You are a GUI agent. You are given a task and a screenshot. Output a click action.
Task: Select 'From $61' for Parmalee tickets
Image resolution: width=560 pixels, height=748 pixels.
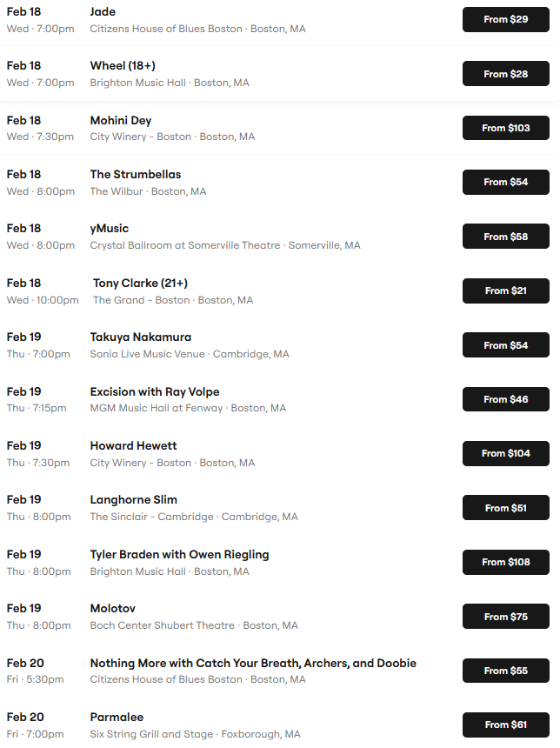(505, 725)
